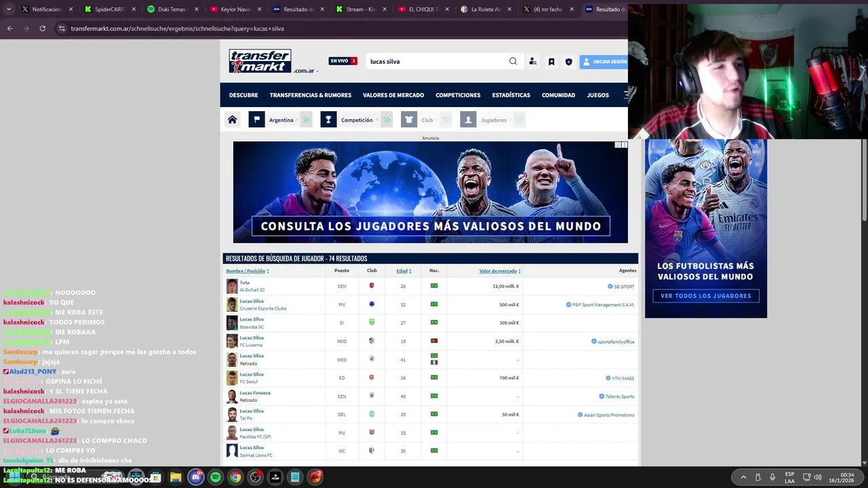The image size is (868, 488).
Task: Open the hamburger menu icon in navbar
Action: [625, 95]
